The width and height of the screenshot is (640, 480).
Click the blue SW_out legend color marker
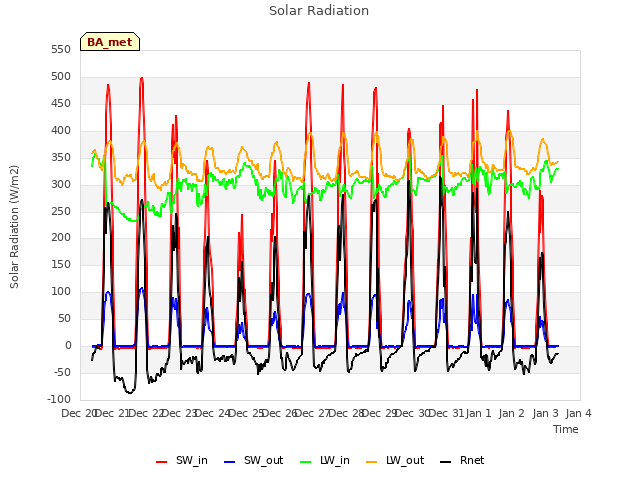[230, 462]
